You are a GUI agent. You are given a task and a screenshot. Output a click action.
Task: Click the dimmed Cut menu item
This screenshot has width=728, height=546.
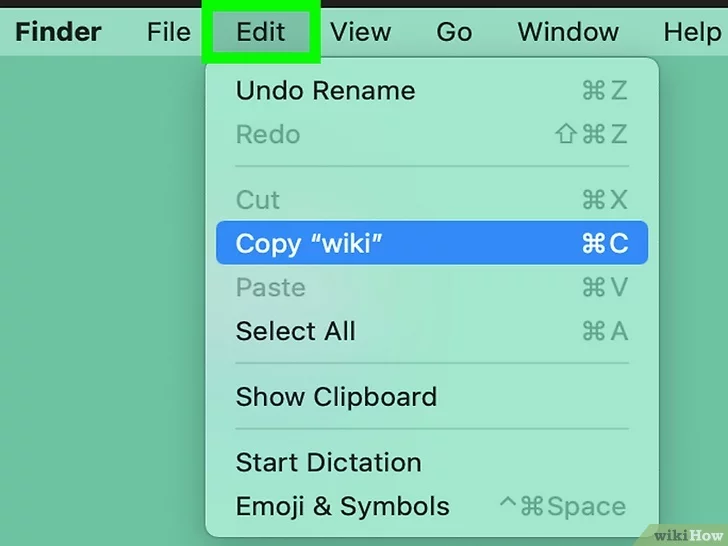(x=258, y=200)
